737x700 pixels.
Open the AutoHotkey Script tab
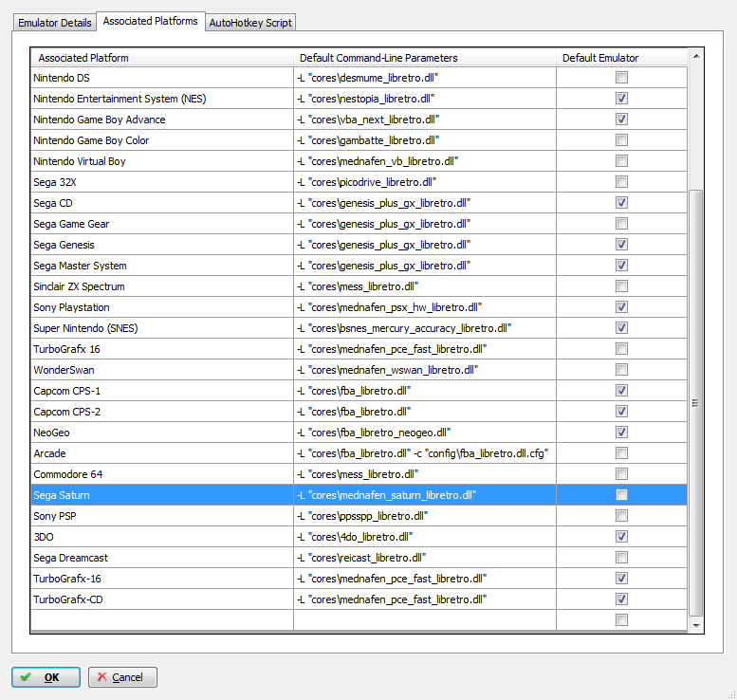click(x=250, y=23)
